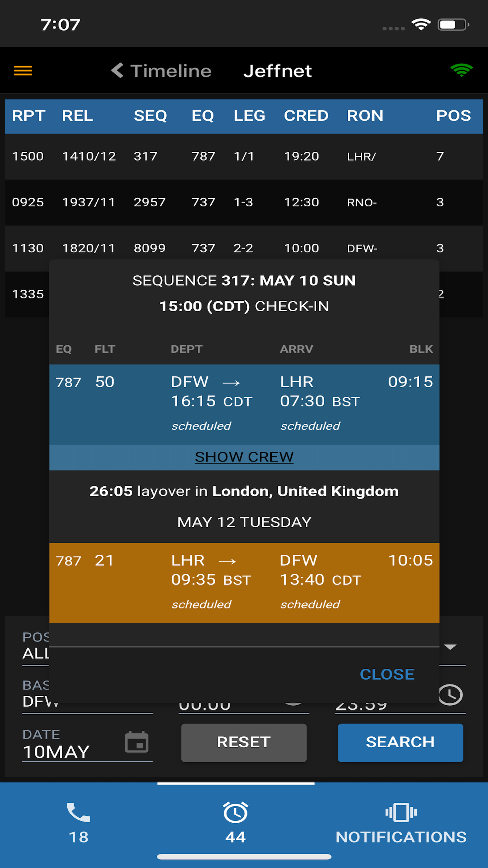This screenshot has width=488, height=868.
Task: Sort by the RPT column header
Action: [29, 116]
